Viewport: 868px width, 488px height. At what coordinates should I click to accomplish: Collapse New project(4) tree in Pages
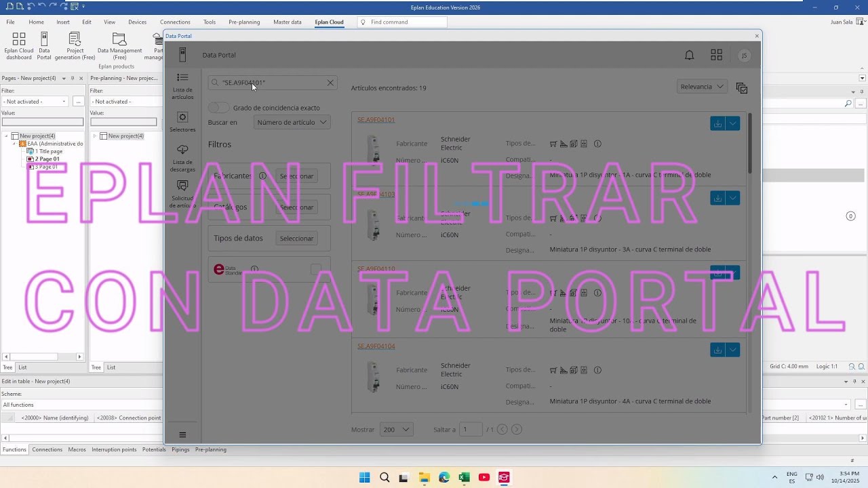click(x=7, y=136)
